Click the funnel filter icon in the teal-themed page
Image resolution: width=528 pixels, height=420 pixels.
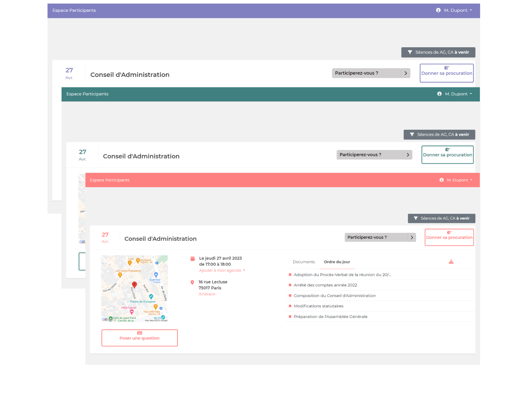[x=412, y=135]
